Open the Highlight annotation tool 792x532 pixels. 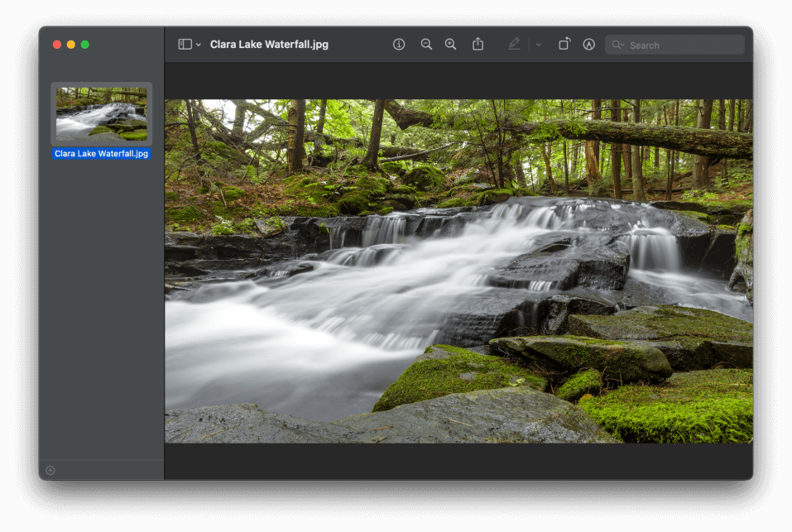pyautogui.click(x=513, y=44)
